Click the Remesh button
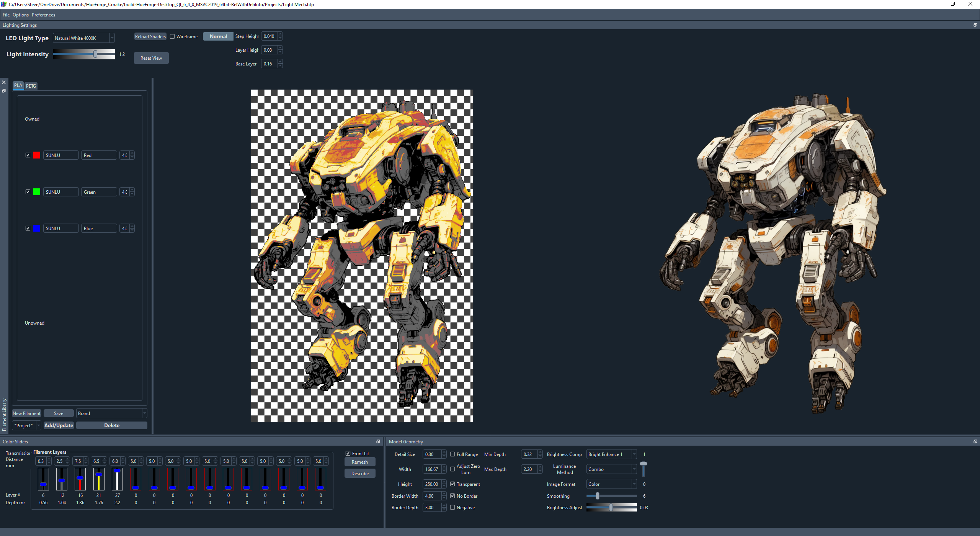Screen dimensions: 980x536 click(x=359, y=462)
